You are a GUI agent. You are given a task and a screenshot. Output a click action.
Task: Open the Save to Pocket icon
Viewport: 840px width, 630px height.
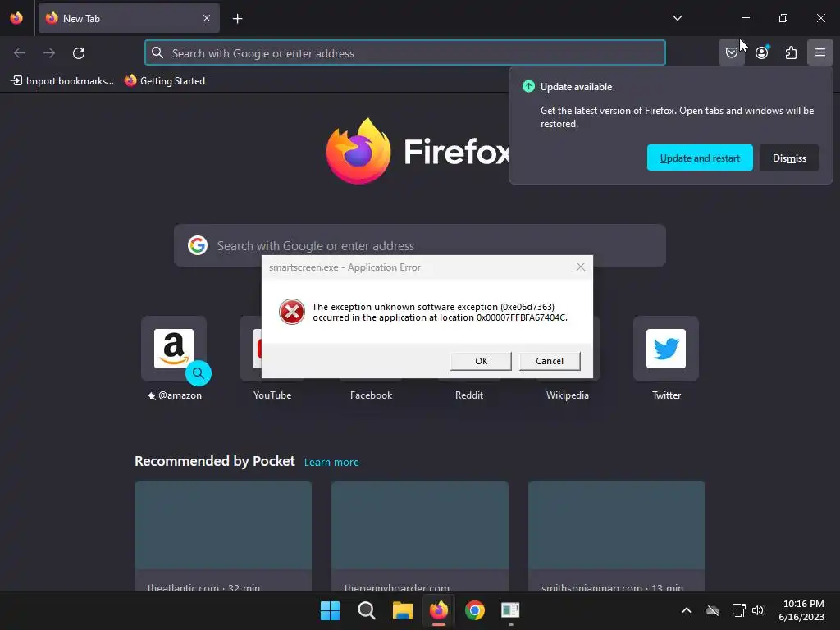(731, 52)
